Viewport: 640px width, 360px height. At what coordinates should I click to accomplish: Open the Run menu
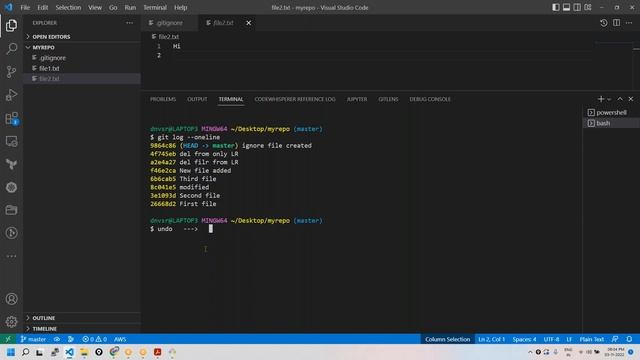[x=130, y=7]
